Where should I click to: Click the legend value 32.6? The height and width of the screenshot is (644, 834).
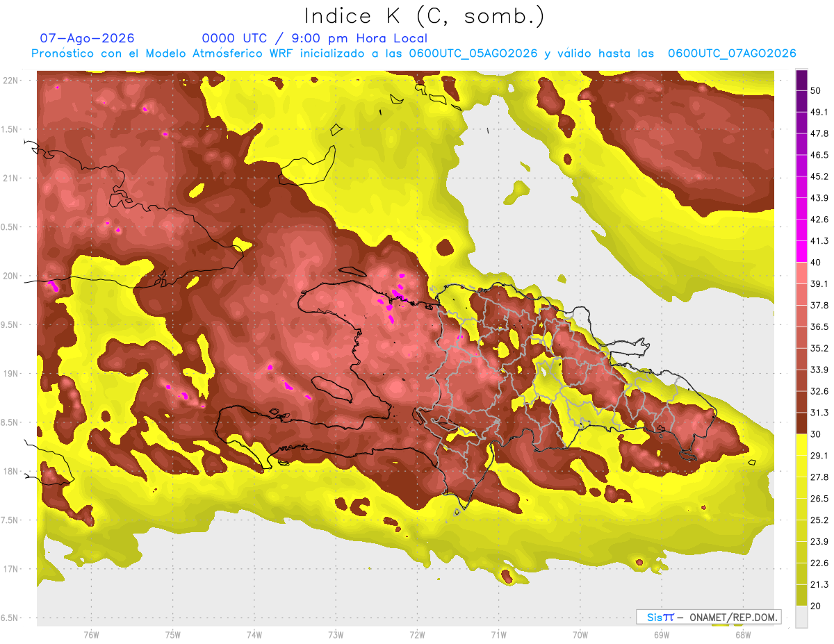coord(819,391)
